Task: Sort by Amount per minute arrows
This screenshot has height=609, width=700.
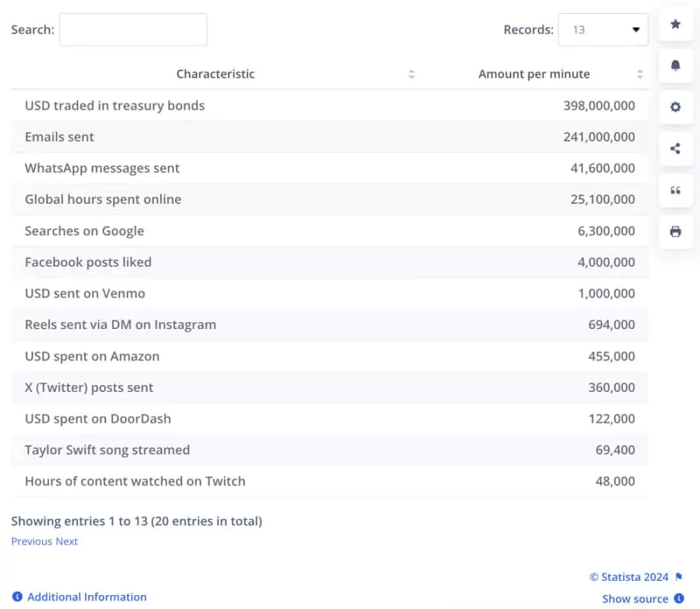Action: click(x=640, y=74)
